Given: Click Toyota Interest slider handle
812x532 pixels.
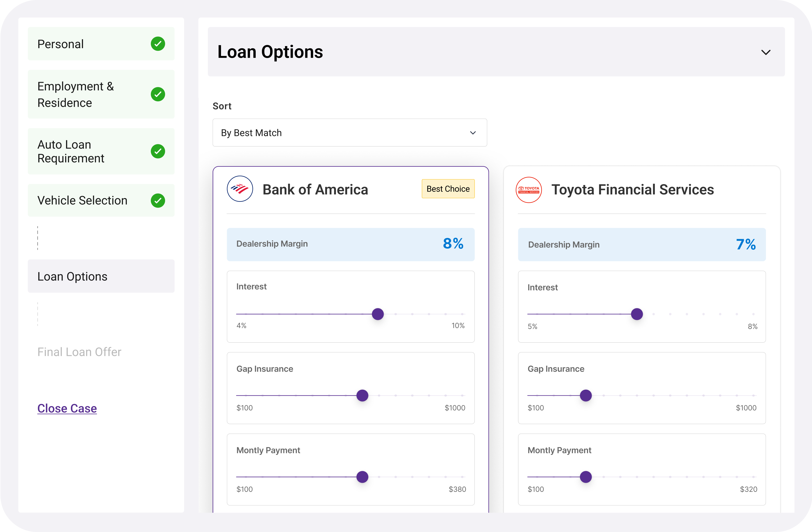Looking at the screenshot, I should 637,314.
